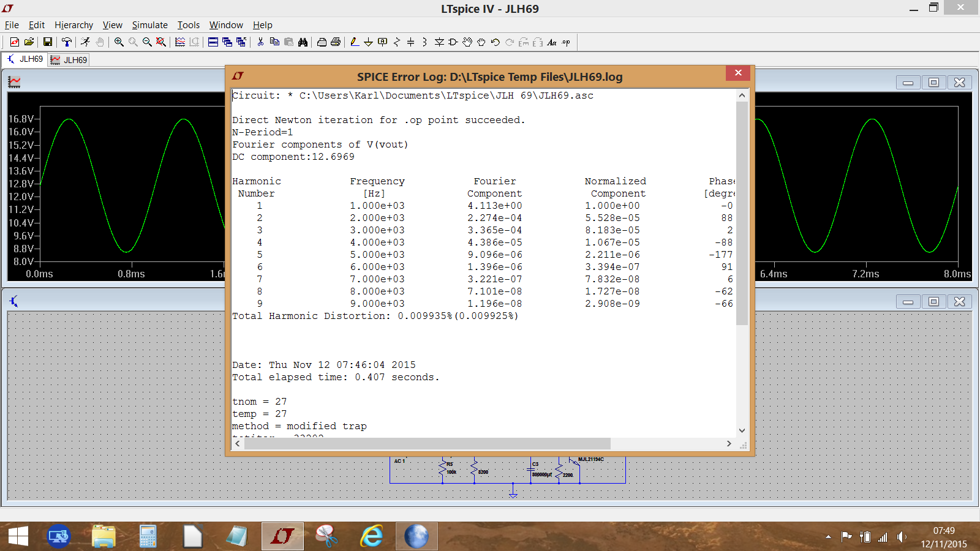
Task: Select the Text 'Aa' tool
Action: [x=552, y=42]
